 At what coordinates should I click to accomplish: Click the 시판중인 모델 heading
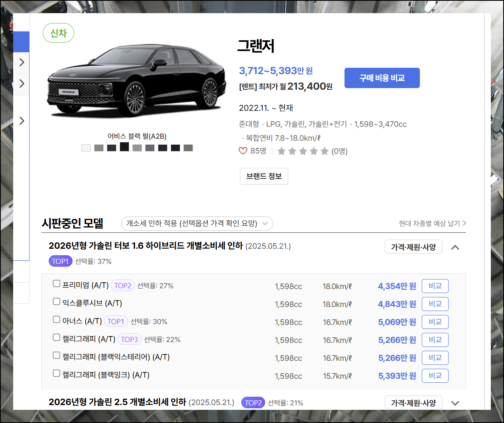point(73,223)
